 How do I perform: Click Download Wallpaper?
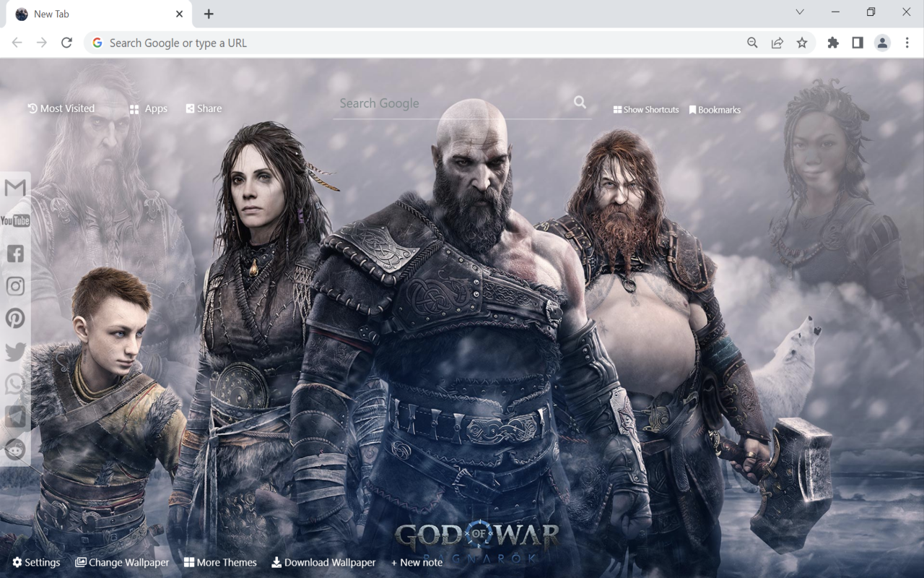(323, 562)
